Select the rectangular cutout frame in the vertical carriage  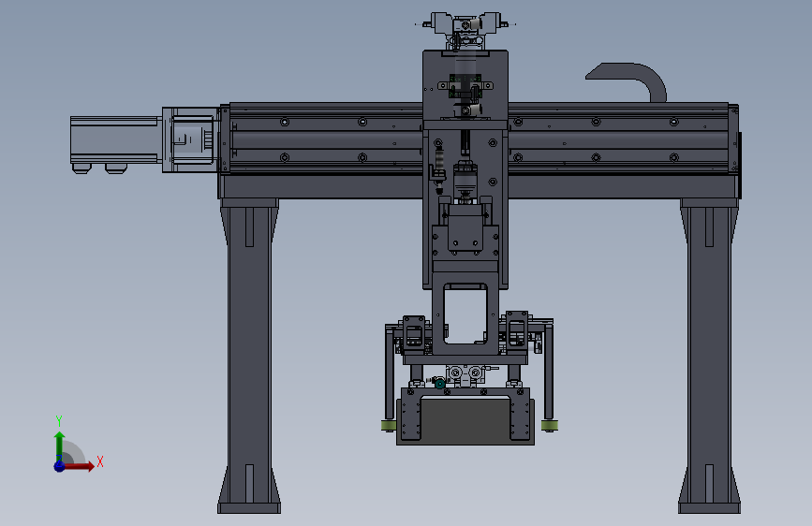pyautogui.click(x=465, y=314)
